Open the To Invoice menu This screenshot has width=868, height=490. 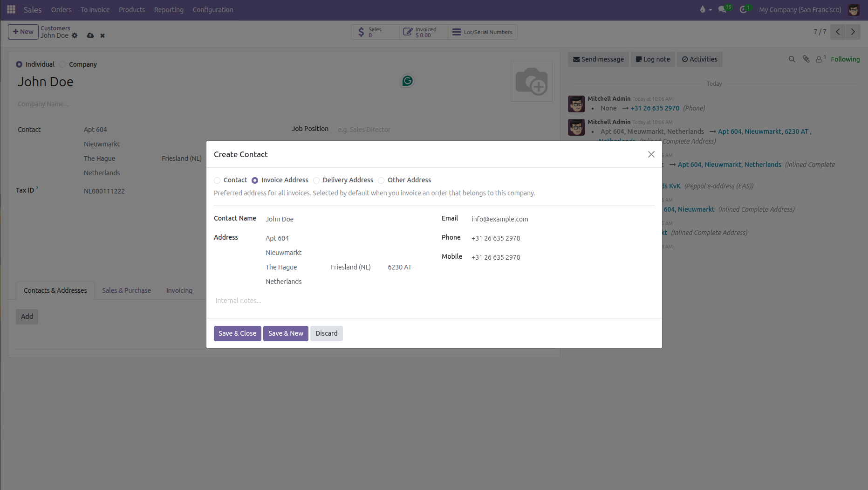(x=95, y=10)
